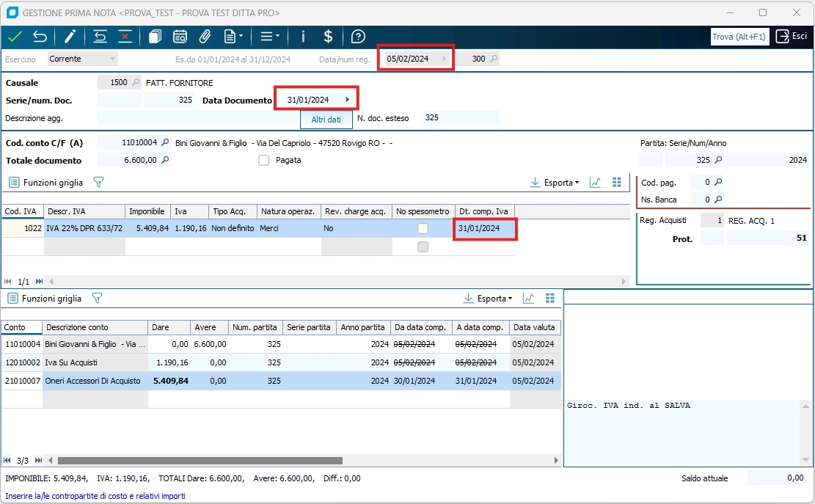The height and width of the screenshot is (504, 815).
Task: Click the paperclip attachments icon
Action: pos(205,37)
